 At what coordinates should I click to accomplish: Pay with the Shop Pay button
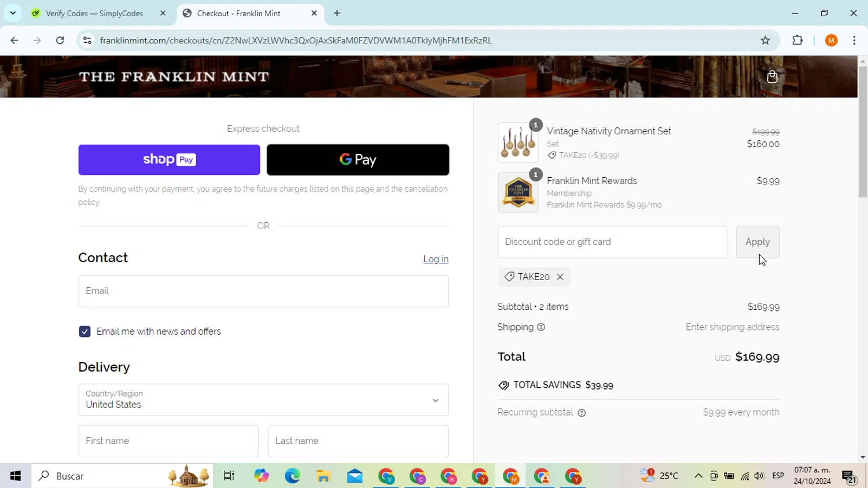[x=169, y=160]
